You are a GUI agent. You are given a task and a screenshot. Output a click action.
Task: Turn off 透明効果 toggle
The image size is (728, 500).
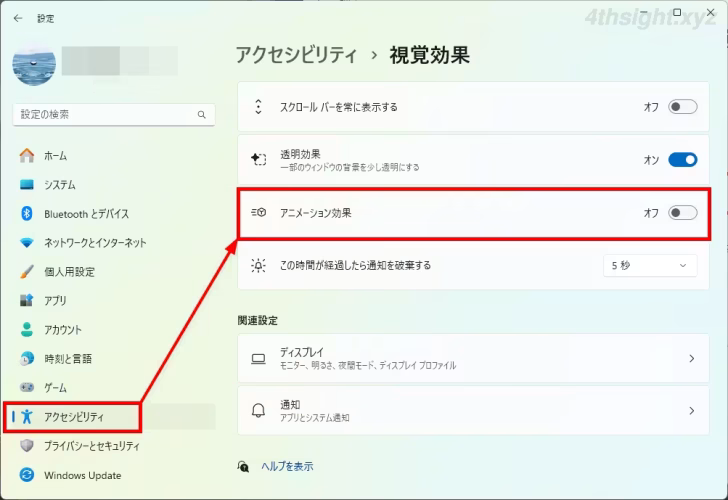coord(682,160)
